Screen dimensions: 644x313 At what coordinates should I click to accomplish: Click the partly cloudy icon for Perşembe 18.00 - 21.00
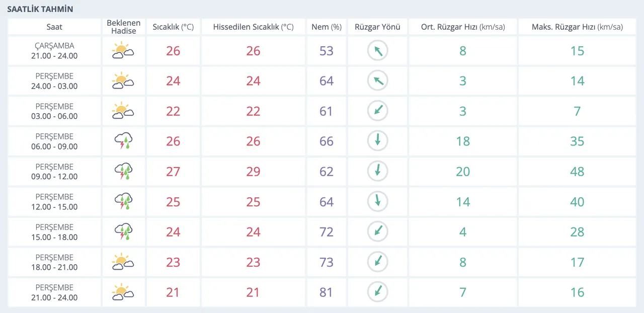pyautogui.click(x=123, y=262)
